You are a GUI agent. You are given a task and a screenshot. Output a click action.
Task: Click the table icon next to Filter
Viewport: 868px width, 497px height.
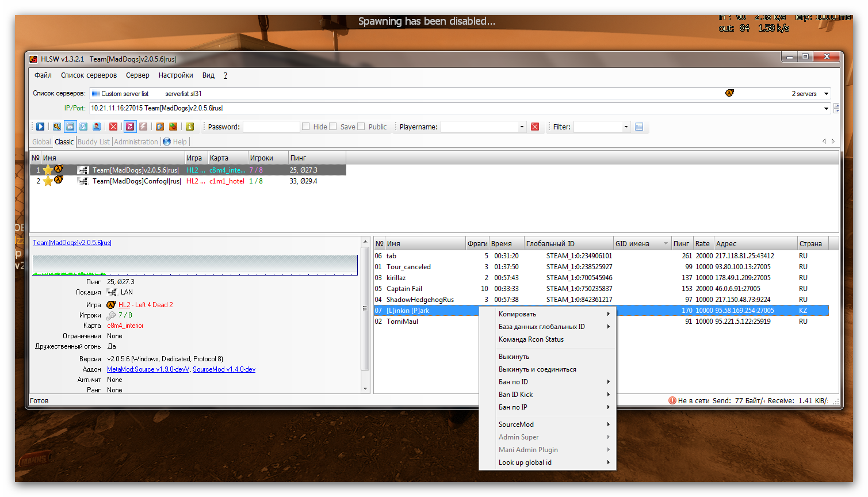(639, 127)
